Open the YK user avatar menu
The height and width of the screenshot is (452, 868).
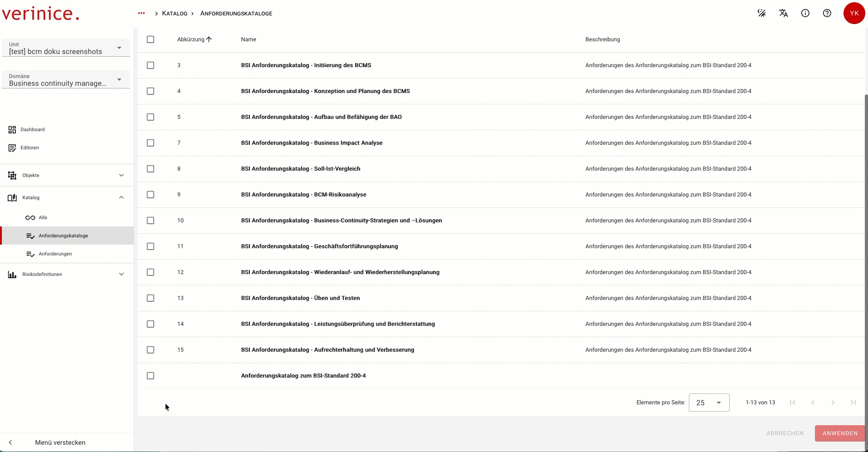coord(854,14)
